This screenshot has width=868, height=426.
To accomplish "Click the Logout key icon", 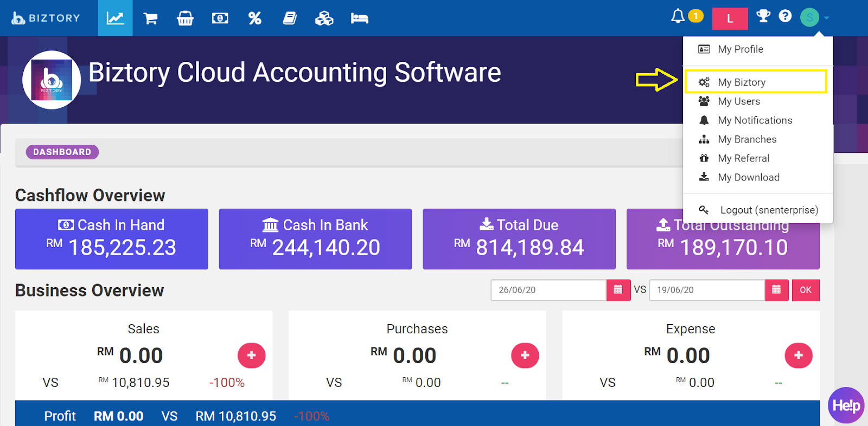I will tap(704, 210).
